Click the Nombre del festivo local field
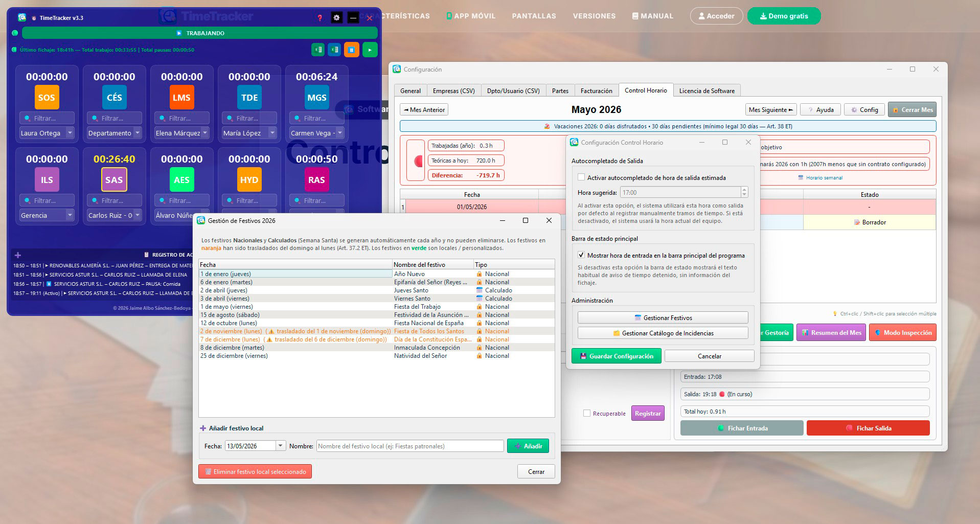 (x=410, y=446)
